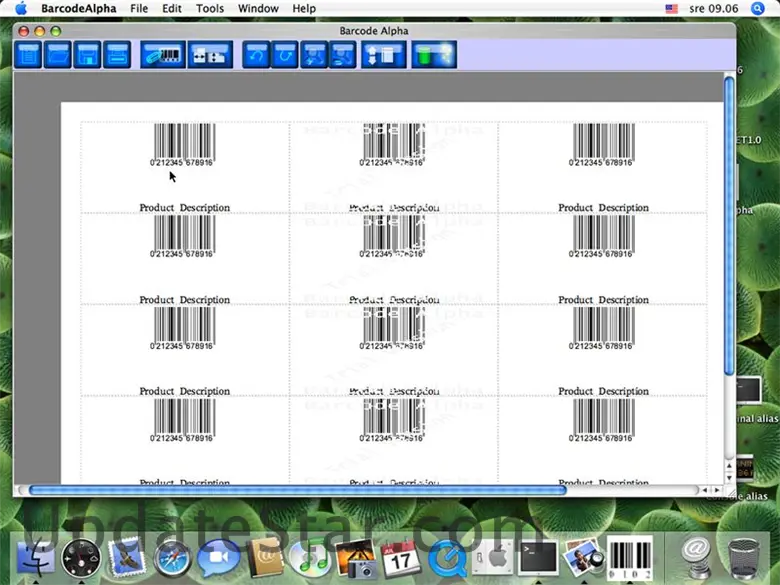Open the Help menu
This screenshot has height=585, width=780.
tap(304, 8)
